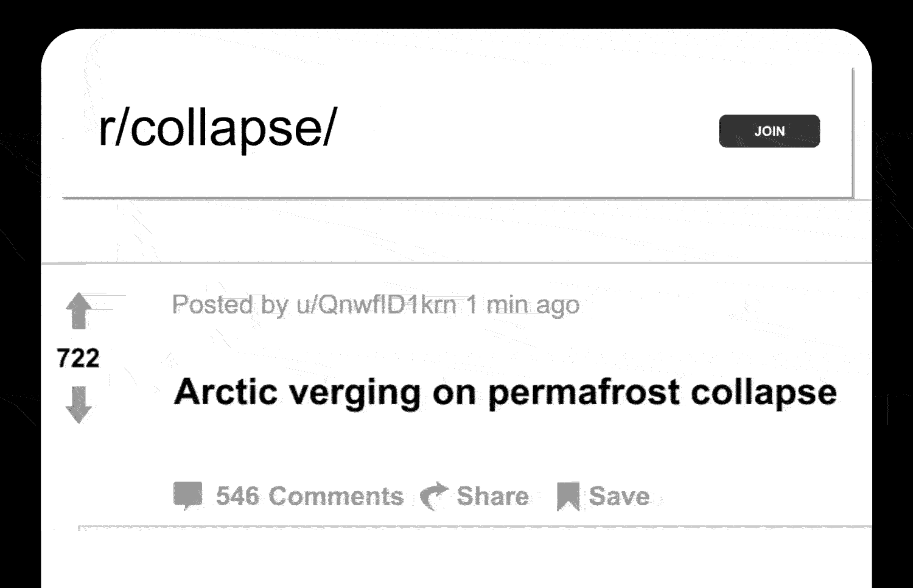This screenshot has width=913, height=588.
Task: Click the curved Share arrow icon
Action: click(x=433, y=495)
